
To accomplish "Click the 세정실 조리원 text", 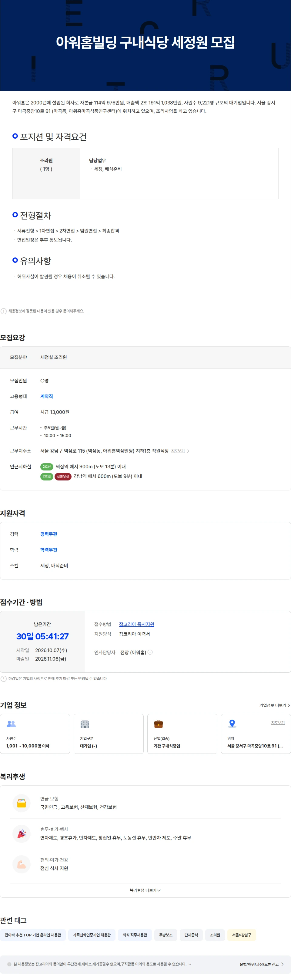I will pyautogui.click(x=54, y=357).
